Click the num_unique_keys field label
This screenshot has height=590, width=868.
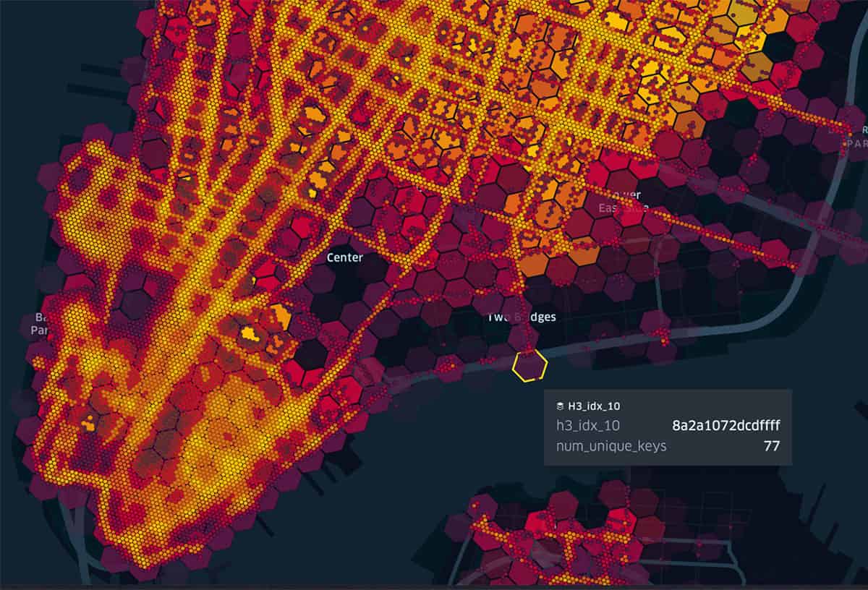point(611,446)
